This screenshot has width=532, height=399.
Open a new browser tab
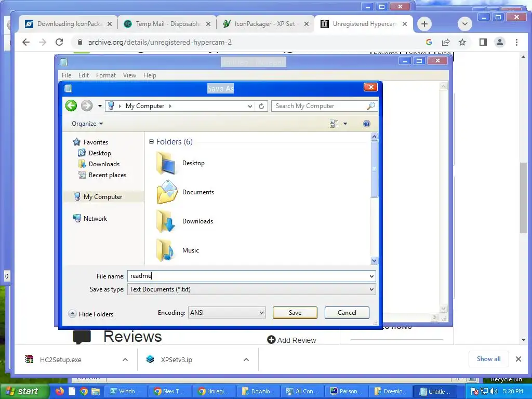click(x=424, y=24)
